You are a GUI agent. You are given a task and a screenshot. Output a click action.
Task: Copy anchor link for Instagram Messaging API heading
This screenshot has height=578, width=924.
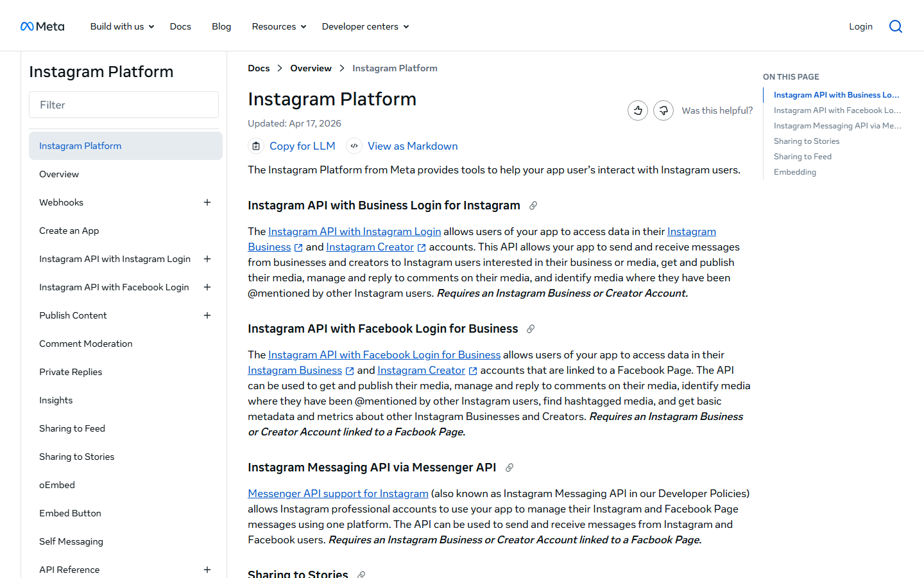(x=509, y=468)
